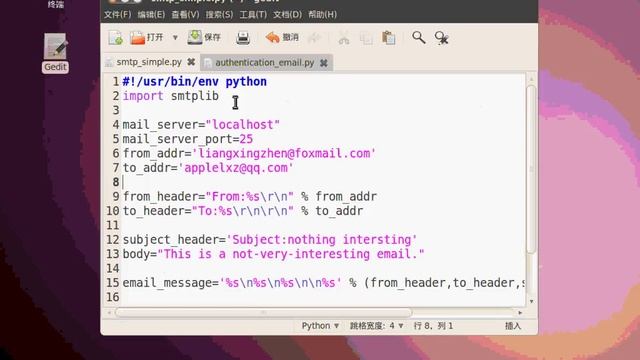Close the smtp_simple.py tab
Screen dimensions: 640x360
191,62
